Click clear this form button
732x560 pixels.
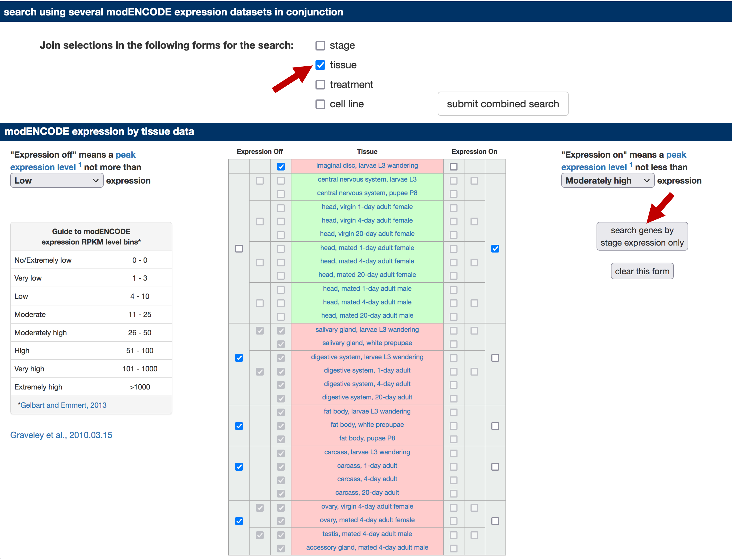click(642, 271)
